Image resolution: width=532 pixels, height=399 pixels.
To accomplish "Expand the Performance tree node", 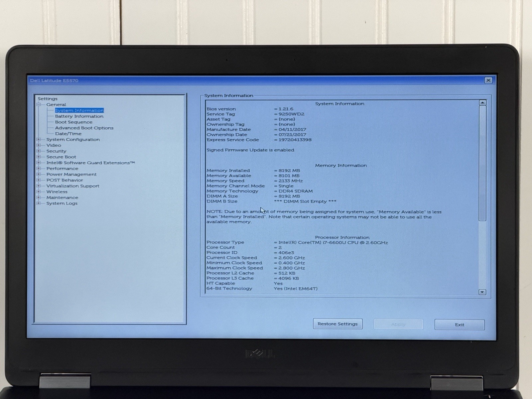I will 39,169.
